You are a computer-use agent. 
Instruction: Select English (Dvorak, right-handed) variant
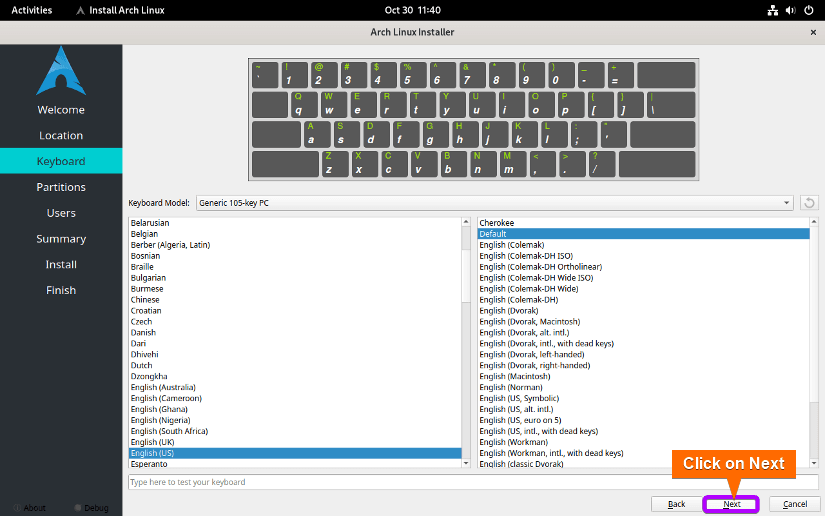643,366
